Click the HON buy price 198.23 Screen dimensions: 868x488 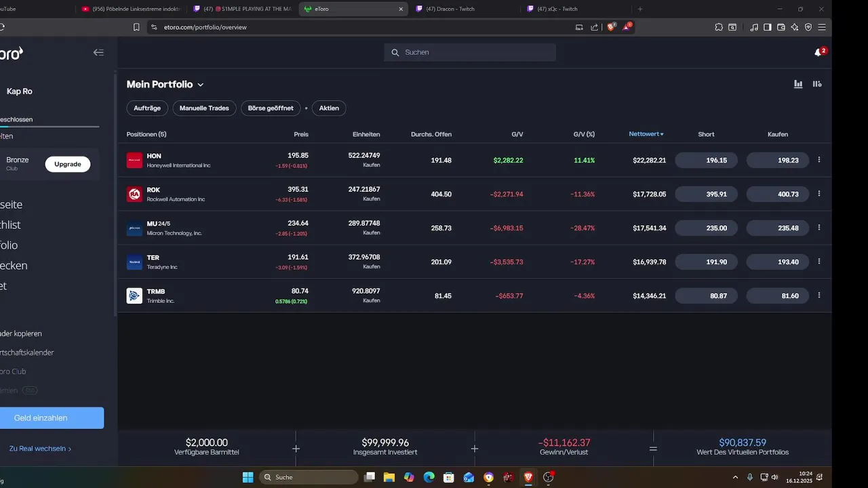(x=778, y=160)
